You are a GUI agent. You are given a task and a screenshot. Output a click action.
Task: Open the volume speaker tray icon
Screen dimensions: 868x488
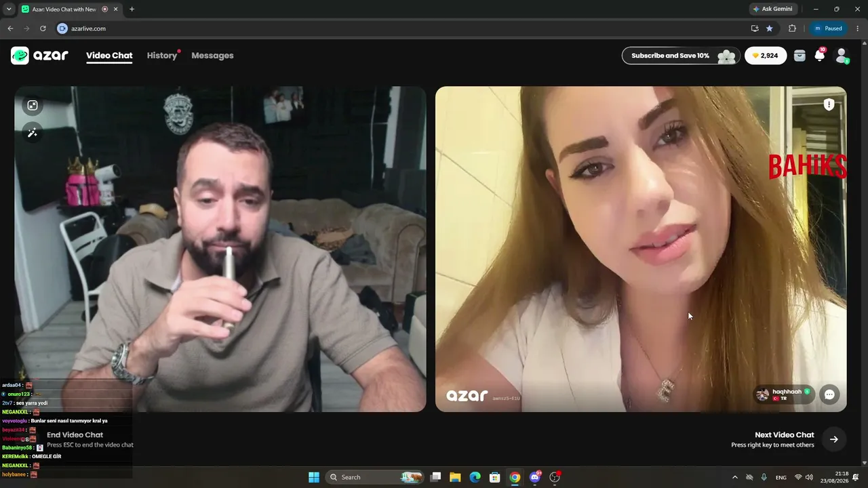pos(809,477)
